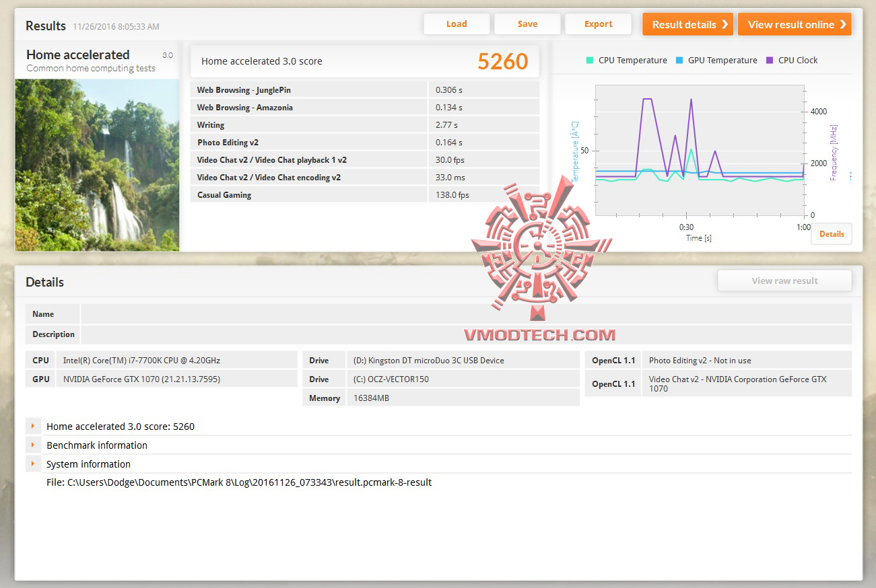Click Photo Editing v2 - Not in use
The width and height of the screenshot is (876, 588).
coord(700,361)
